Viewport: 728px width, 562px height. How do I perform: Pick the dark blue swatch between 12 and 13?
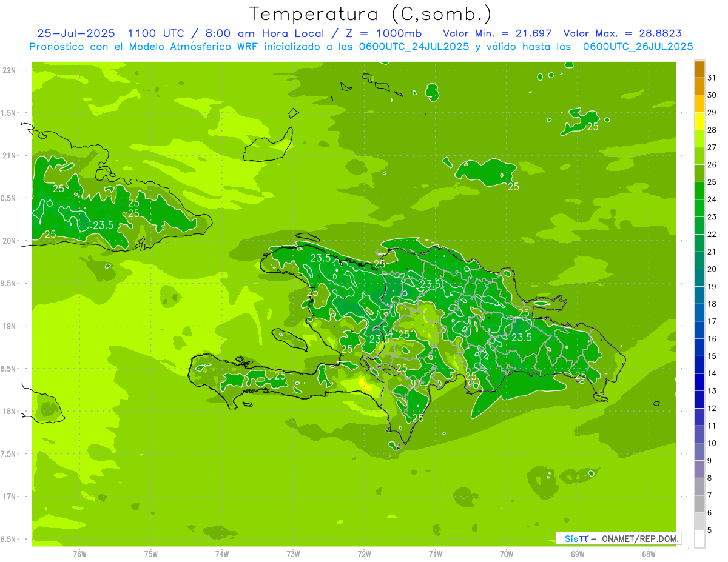tap(699, 400)
